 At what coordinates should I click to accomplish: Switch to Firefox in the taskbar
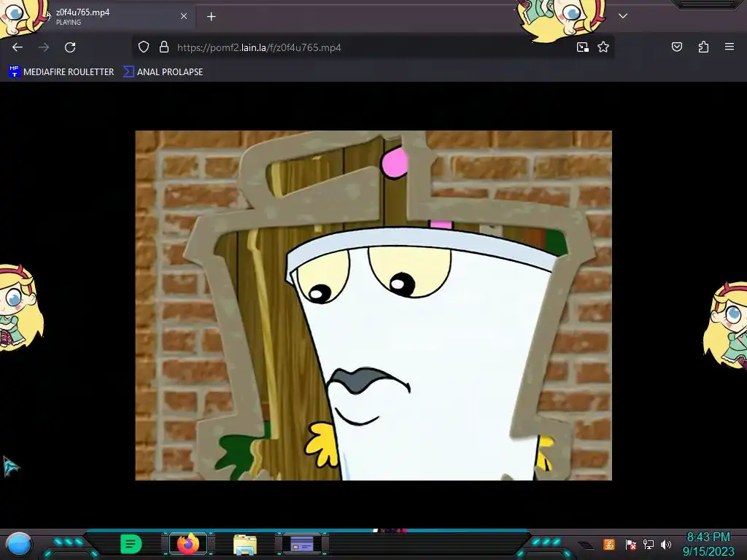[188, 544]
